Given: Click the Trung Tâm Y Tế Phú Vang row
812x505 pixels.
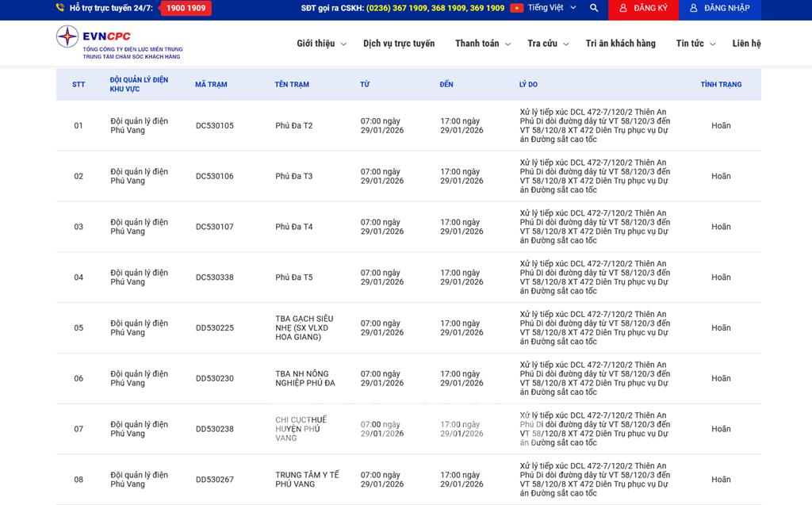Looking at the screenshot, I should pos(307,480).
